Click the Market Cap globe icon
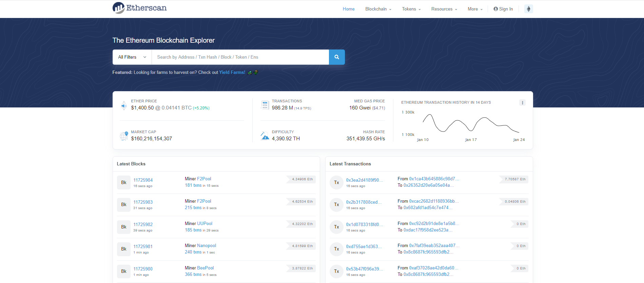Image resolution: width=644 pixels, height=283 pixels. [x=124, y=136]
